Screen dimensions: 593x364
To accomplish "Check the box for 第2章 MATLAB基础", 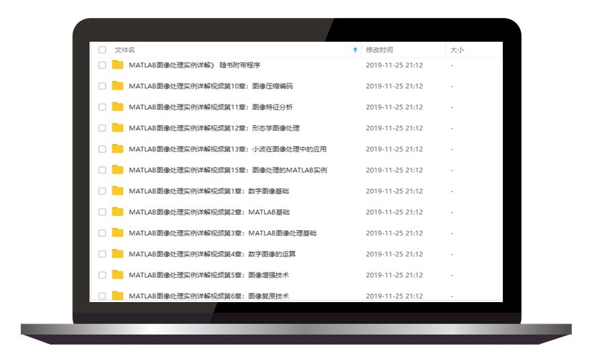I will 102,212.
